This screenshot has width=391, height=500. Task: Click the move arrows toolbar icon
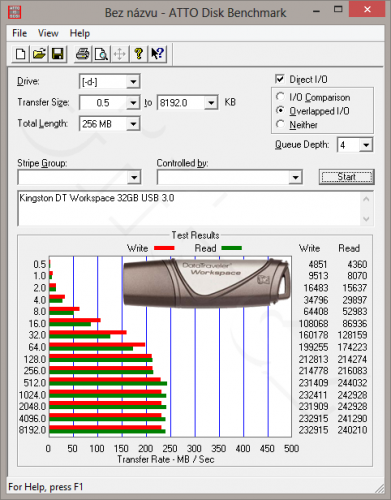pyautogui.click(x=120, y=54)
